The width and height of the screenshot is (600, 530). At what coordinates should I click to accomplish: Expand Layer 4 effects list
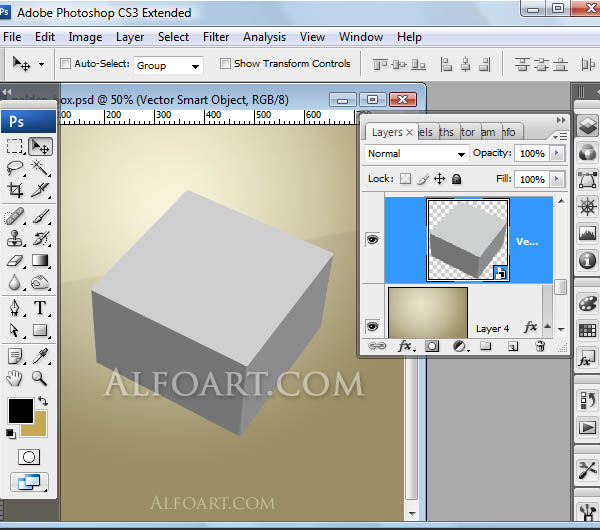click(x=548, y=326)
